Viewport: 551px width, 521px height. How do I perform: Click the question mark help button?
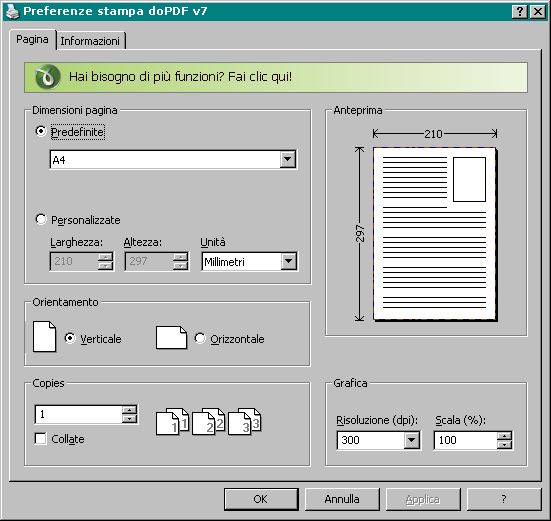coord(504,499)
